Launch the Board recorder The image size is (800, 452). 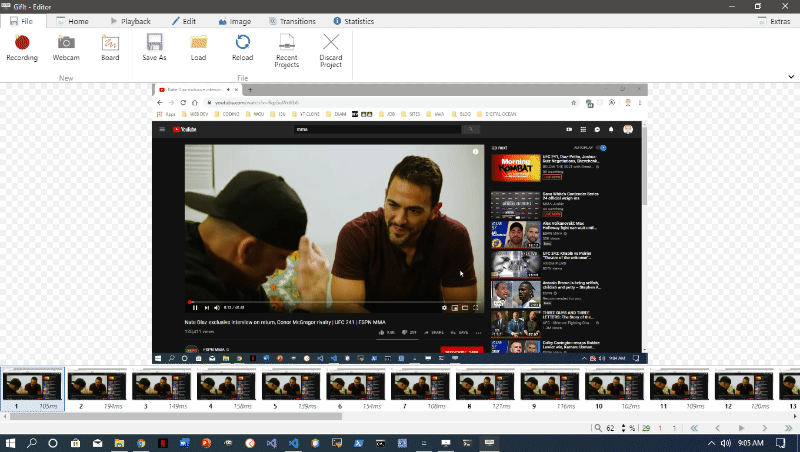pos(110,48)
